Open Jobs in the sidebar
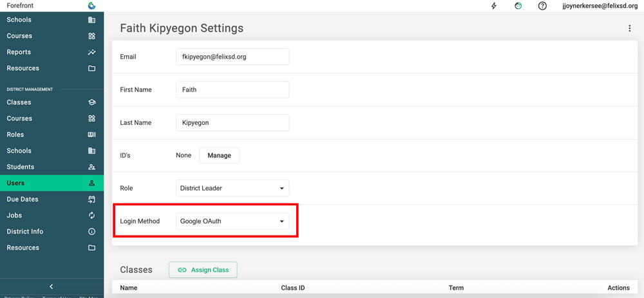The image size is (644, 298). 52,216
